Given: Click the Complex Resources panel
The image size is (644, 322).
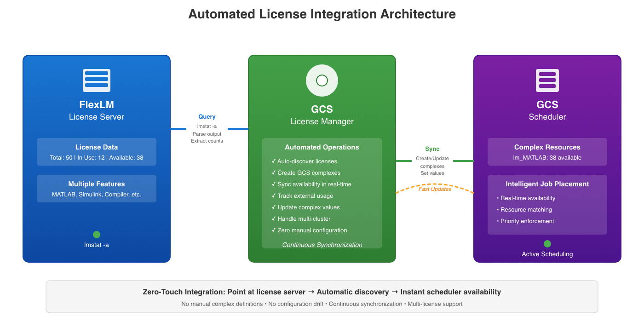Looking at the screenshot, I should [x=547, y=152].
